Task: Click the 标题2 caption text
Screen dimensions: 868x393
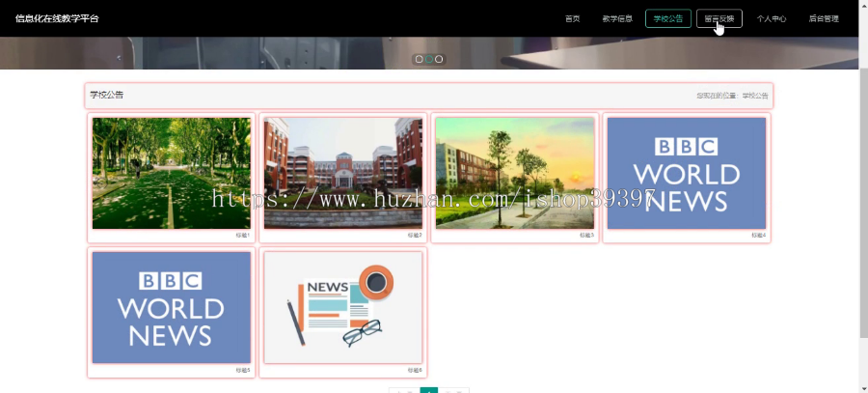Action: pos(415,235)
